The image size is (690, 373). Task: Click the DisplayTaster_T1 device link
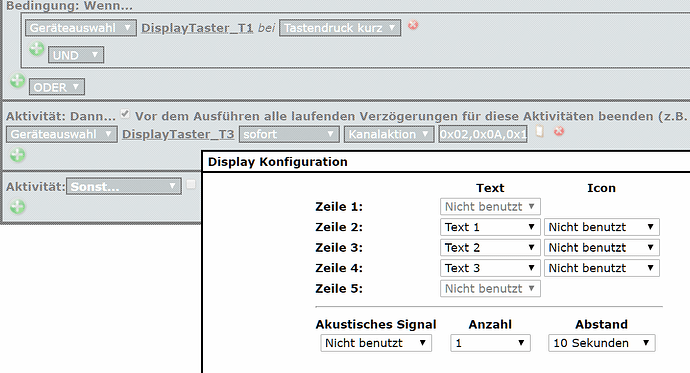[197, 28]
